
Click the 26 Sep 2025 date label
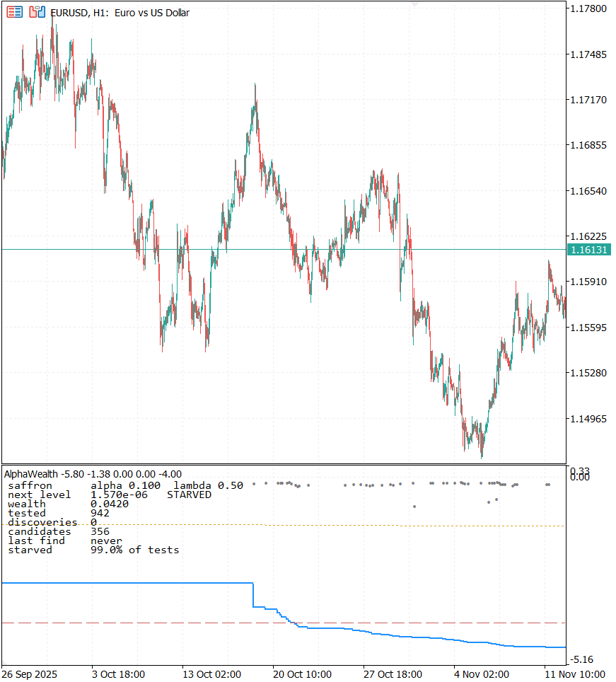click(30, 674)
